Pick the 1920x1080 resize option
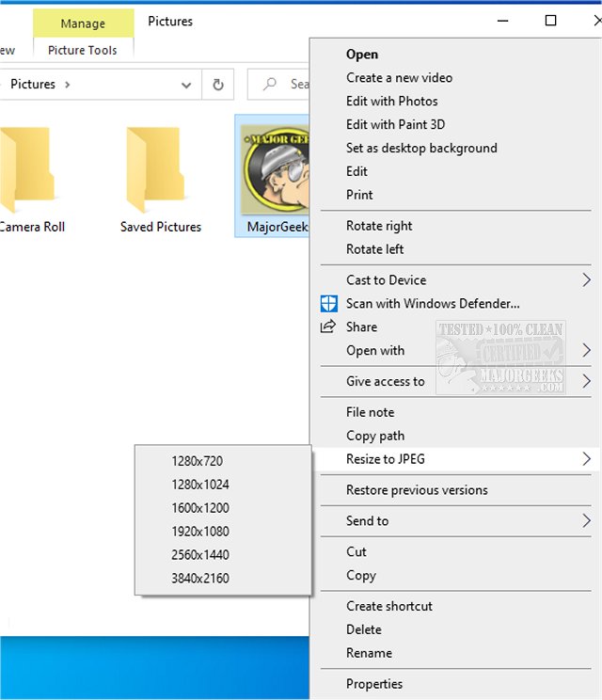Screen dimensions: 602x700 (199, 531)
